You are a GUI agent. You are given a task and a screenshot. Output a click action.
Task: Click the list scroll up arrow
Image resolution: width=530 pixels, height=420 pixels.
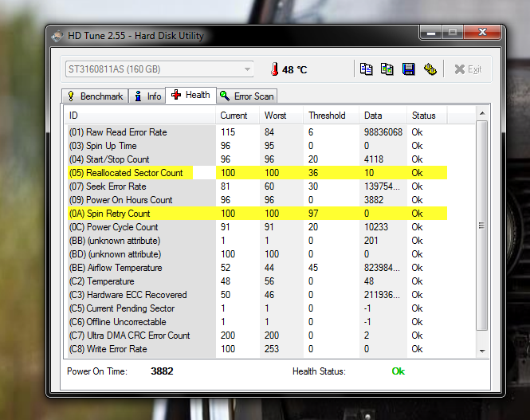(x=482, y=113)
